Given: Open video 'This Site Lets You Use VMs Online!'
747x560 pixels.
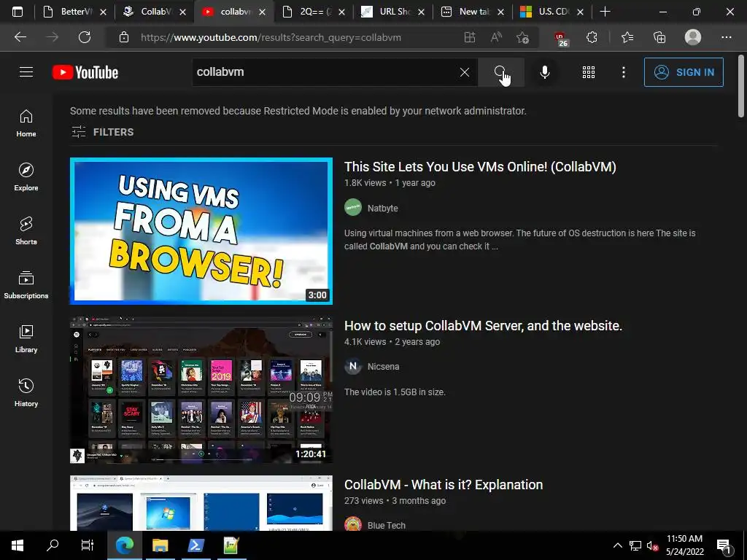Looking at the screenshot, I should pyautogui.click(x=480, y=167).
